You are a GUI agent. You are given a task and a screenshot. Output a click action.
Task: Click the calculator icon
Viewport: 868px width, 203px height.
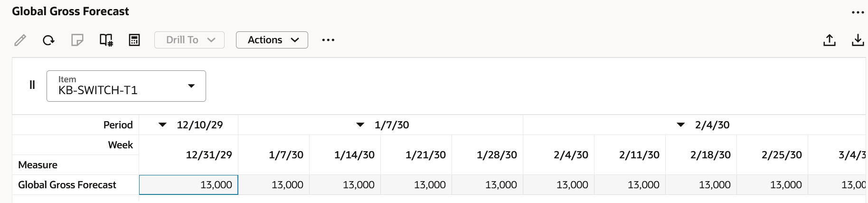pos(134,40)
